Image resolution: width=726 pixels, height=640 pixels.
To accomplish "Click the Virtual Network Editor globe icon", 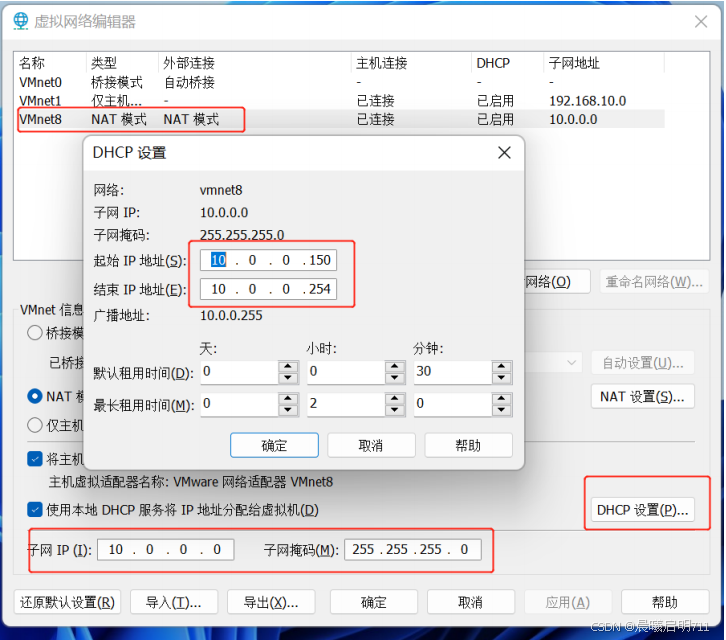I will point(21,21).
